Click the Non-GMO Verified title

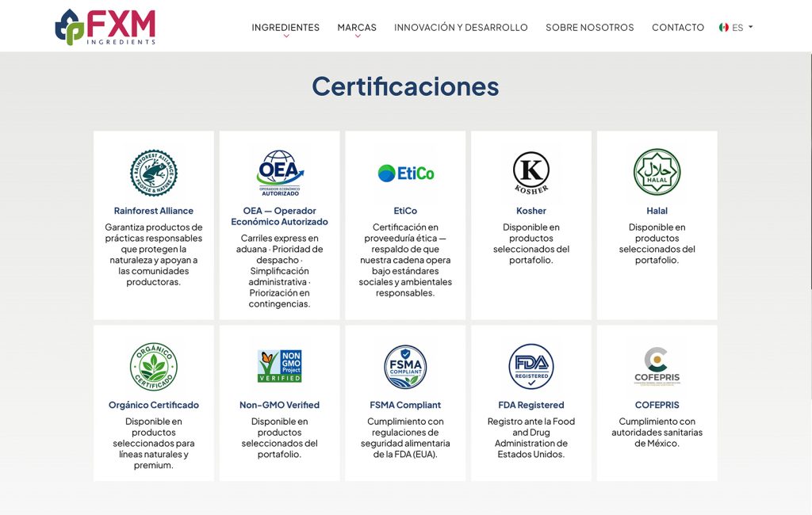click(280, 405)
